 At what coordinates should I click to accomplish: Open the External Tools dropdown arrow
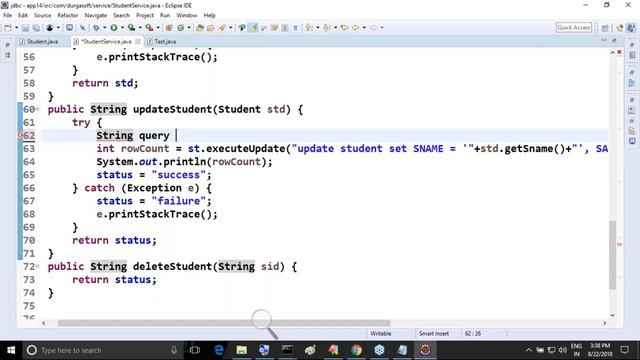pyautogui.click(x=158, y=28)
